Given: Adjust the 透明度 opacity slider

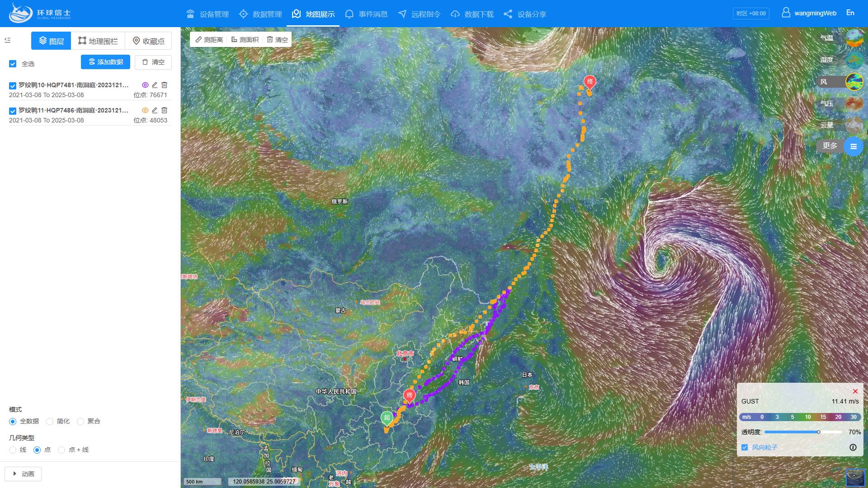Looking at the screenshot, I should point(818,432).
